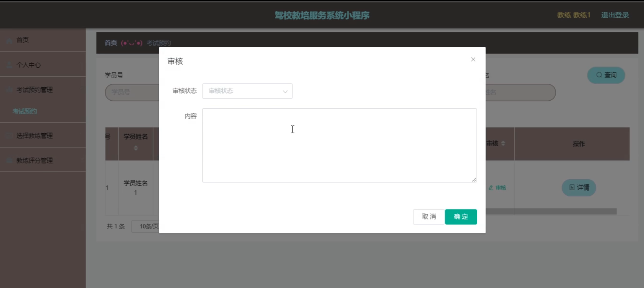Click the 查询 search button
644x288 pixels.
tap(606, 75)
